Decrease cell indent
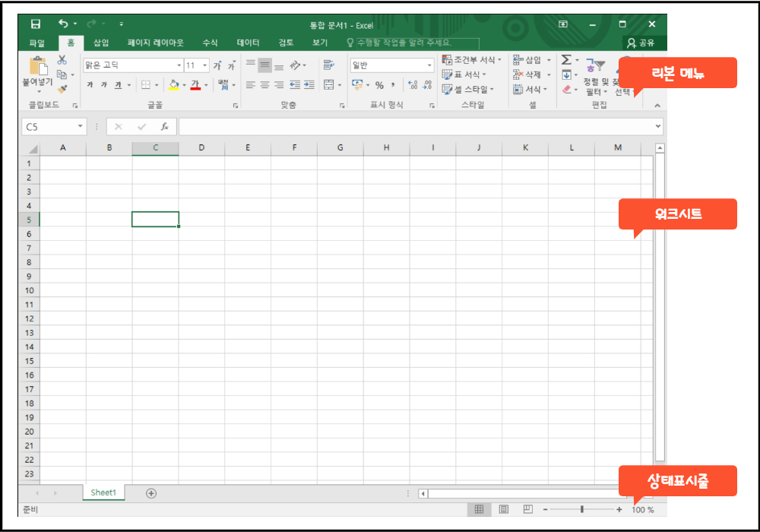760x532 pixels. point(295,85)
